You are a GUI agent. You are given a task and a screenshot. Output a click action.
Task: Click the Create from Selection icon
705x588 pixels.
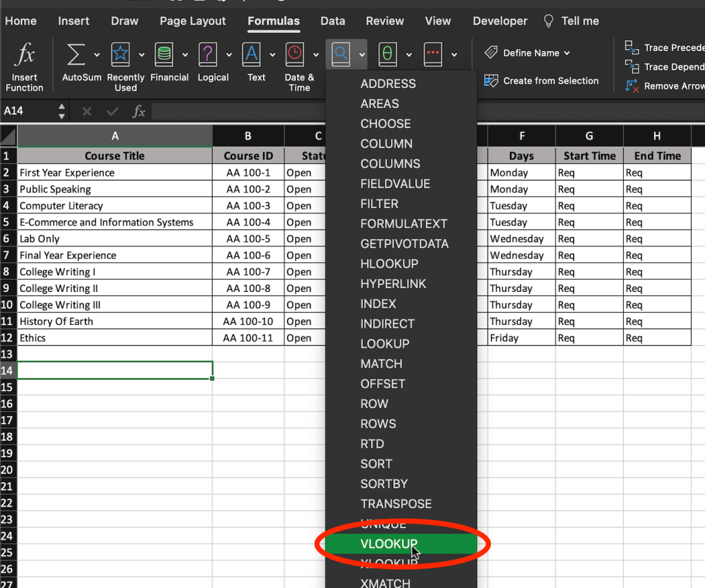pyautogui.click(x=491, y=81)
